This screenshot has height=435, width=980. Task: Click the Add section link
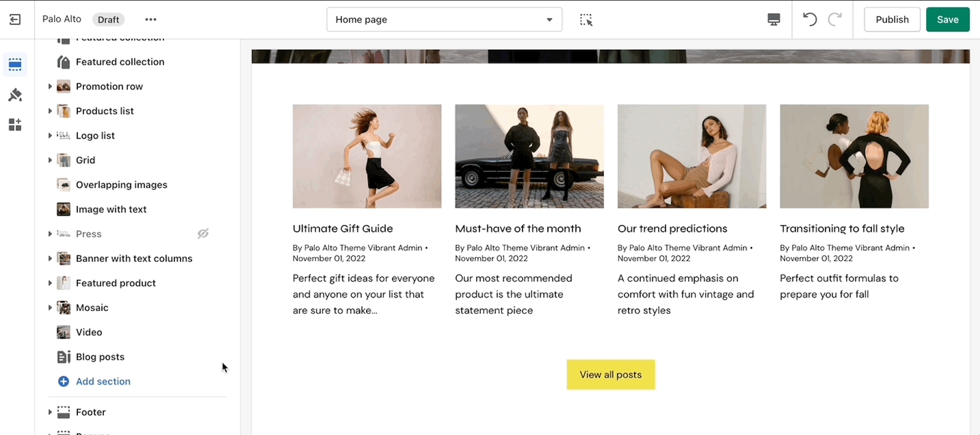[x=103, y=382]
